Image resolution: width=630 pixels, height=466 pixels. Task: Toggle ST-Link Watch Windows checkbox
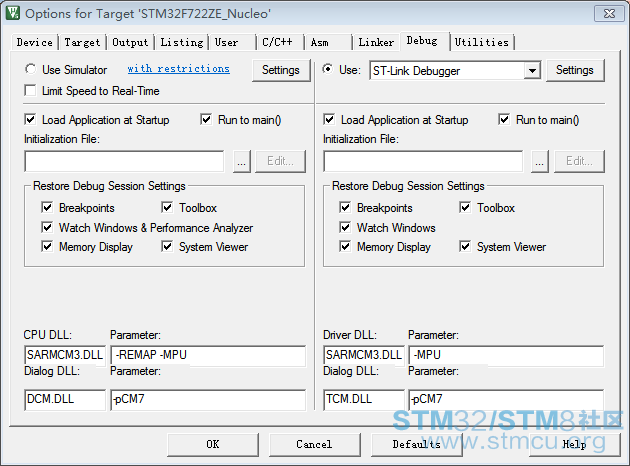(x=345, y=227)
